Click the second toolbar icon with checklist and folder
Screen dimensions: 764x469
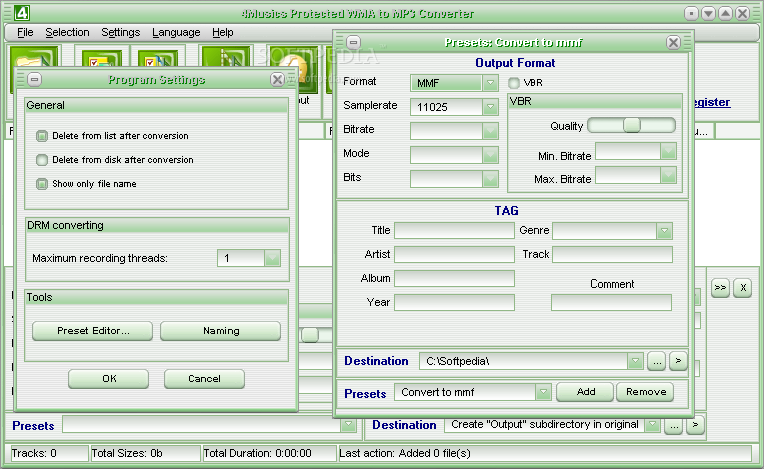(102, 58)
